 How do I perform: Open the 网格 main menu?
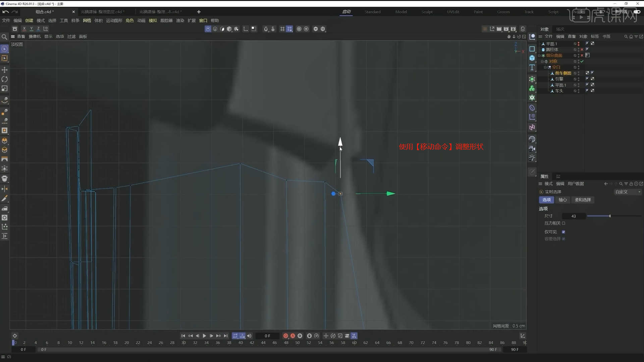coord(87,20)
